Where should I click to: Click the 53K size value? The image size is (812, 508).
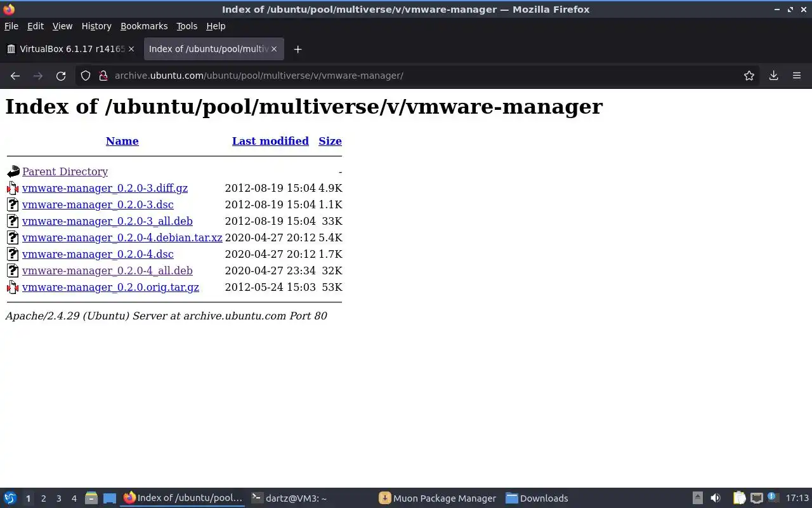[x=332, y=287]
